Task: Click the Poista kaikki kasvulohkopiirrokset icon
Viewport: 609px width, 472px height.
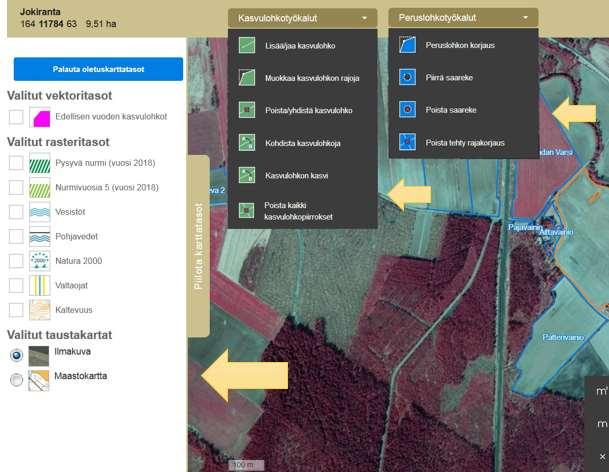Action: pyautogui.click(x=246, y=211)
